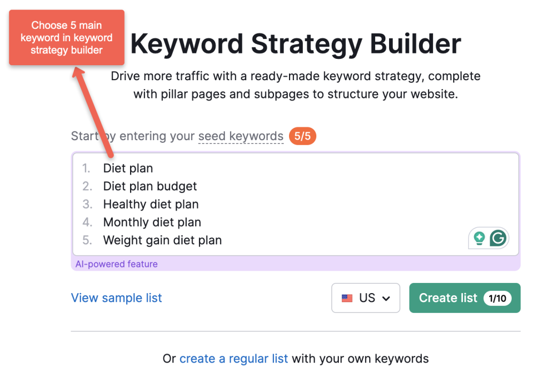Open the country selector dropdown

point(366,298)
